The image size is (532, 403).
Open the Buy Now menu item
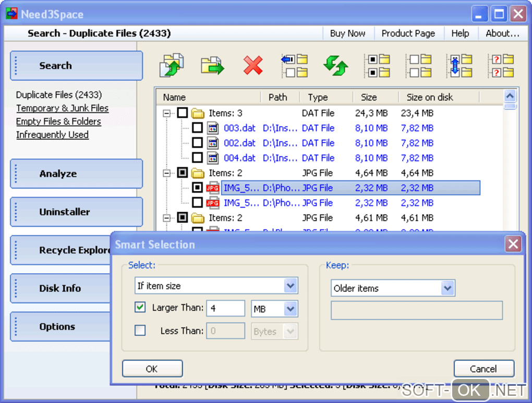click(347, 33)
